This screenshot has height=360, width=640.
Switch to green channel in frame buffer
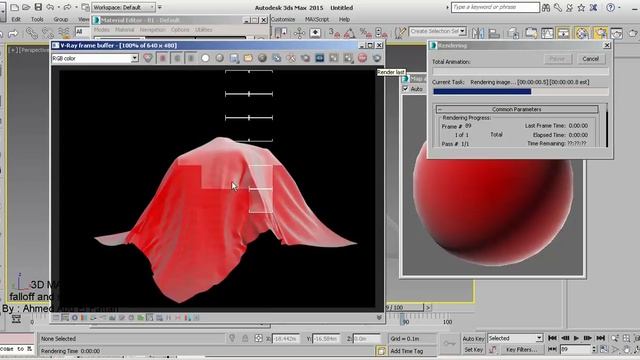coord(177,58)
